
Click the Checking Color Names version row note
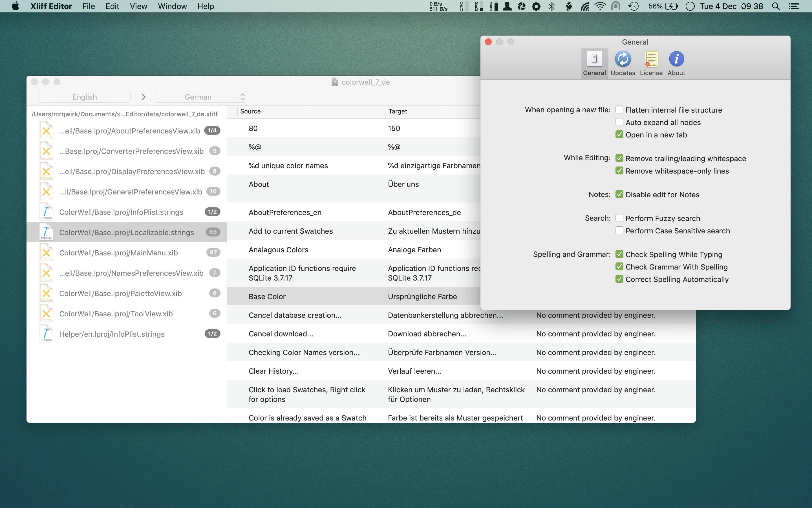[x=595, y=352]
